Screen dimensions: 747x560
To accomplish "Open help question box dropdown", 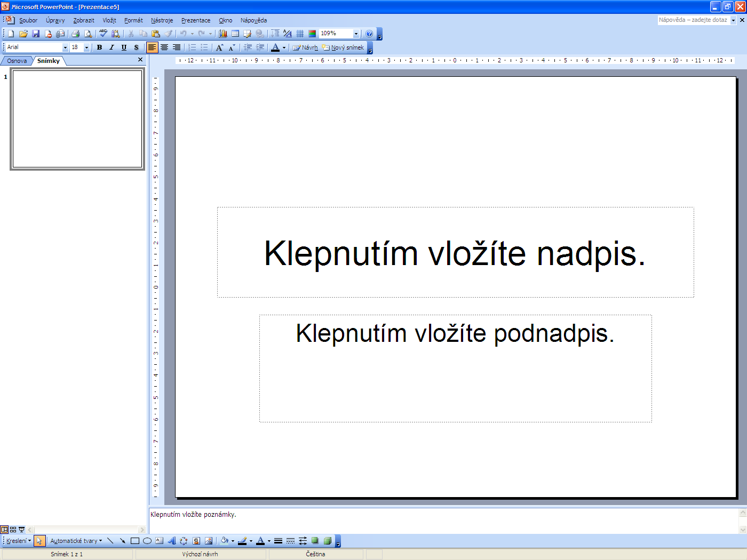I will click(x=733, y=20).
